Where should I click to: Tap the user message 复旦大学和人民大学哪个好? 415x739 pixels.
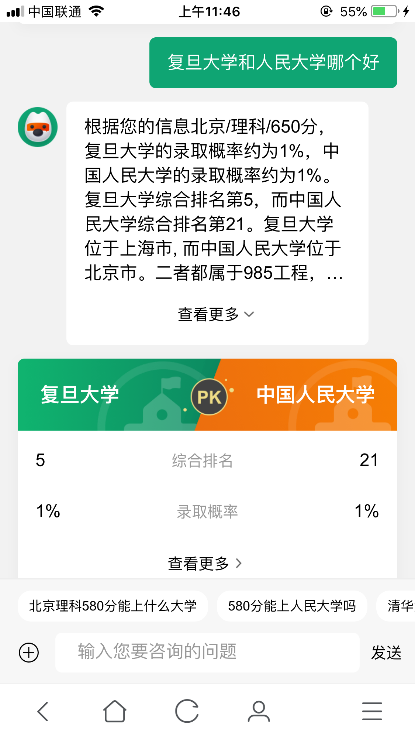[273, 63]
